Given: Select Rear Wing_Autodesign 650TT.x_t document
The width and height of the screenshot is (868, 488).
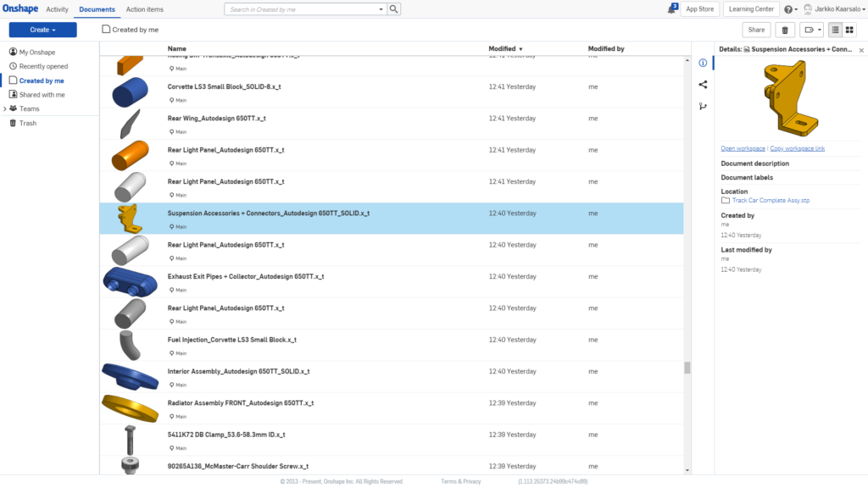Looking at the screenshot, I should (x=216, y=119).
